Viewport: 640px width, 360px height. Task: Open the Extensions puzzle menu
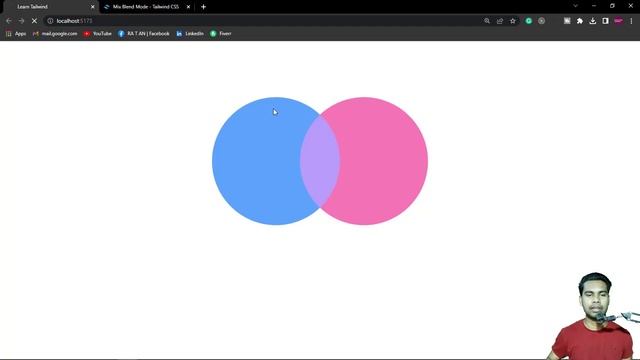click(580, 21)
